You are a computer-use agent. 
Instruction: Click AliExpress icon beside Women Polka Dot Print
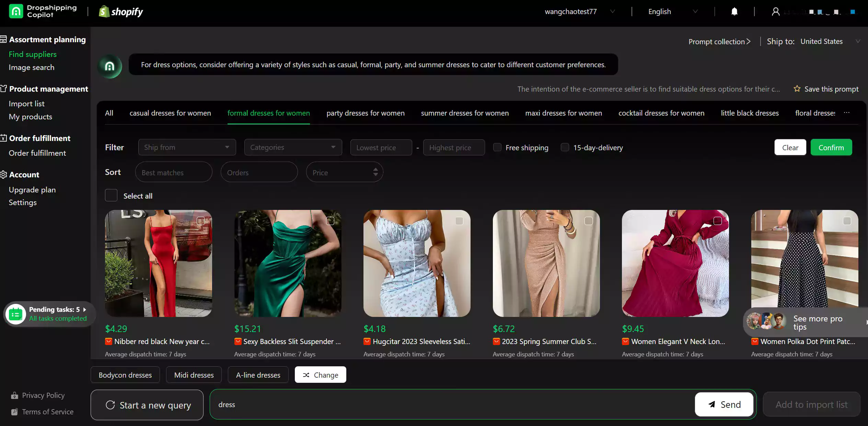click(x=755, y=341)
